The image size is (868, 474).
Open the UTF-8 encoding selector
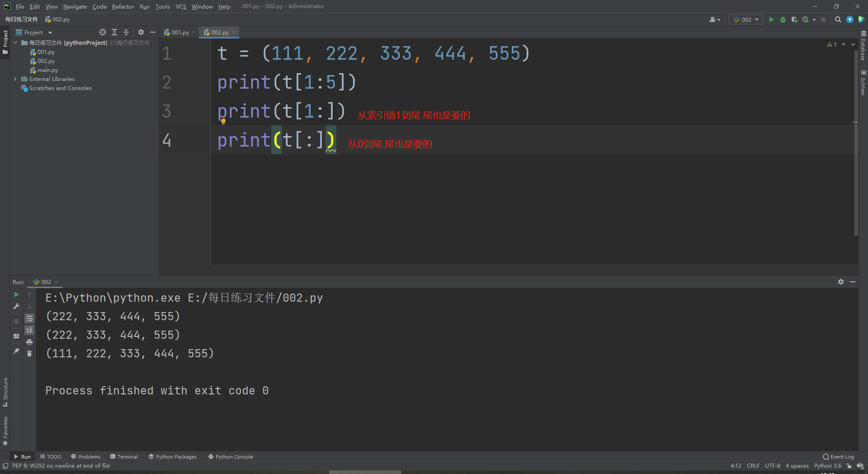coord(773,466)
